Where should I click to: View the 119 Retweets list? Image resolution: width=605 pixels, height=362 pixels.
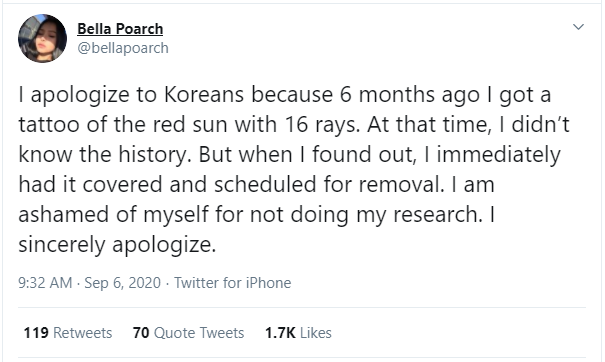[x=68, y=333]
